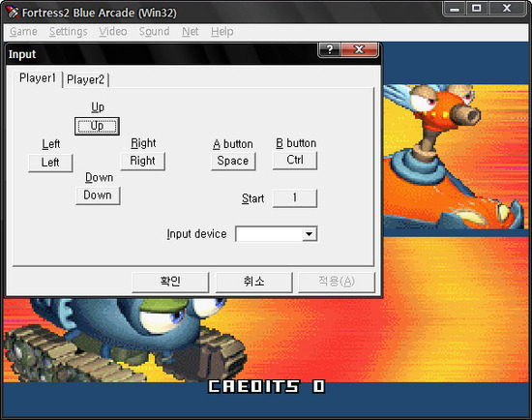Expand the Input device dropdown arrow
The width and height of the screenshot is (532, 420).
click(x=310, y=234)
